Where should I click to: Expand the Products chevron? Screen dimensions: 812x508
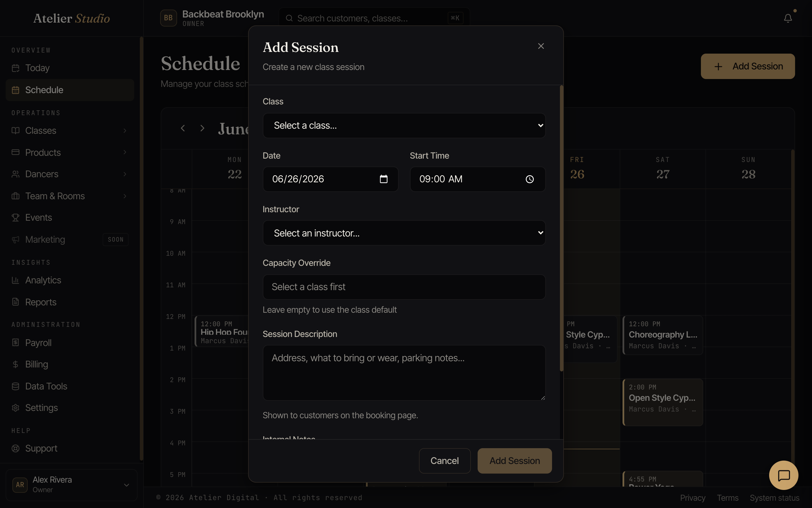[x=125, y=152]
